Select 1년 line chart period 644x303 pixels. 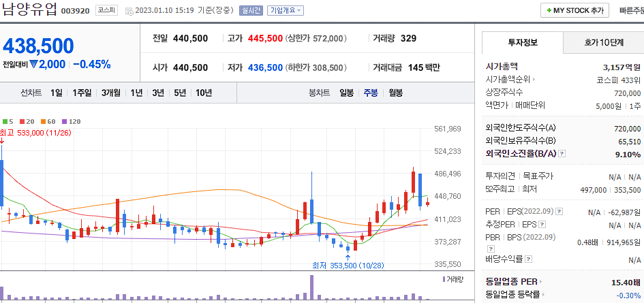[136, 93]
